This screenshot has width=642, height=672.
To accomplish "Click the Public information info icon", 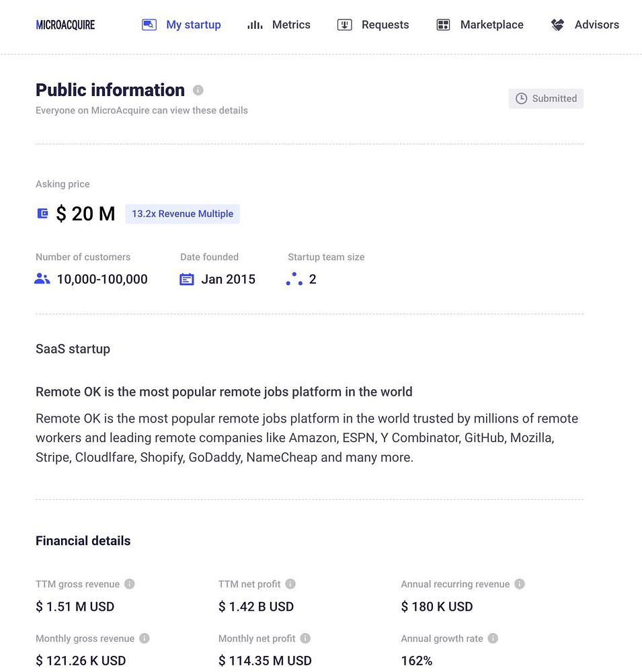I will coord(198,90).
